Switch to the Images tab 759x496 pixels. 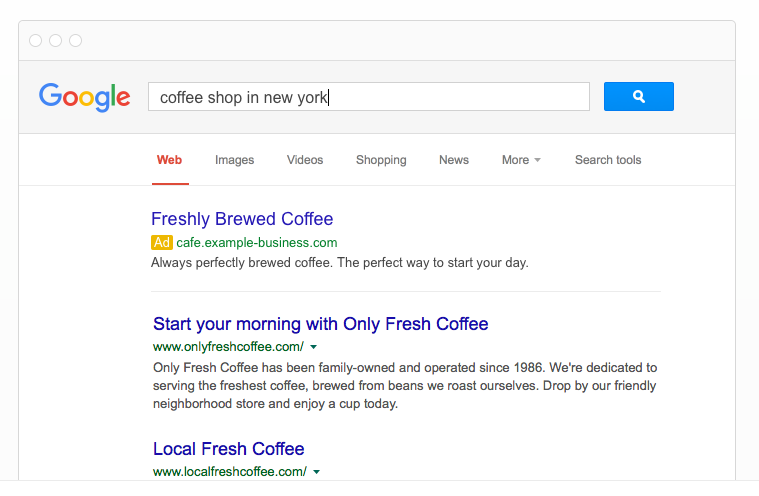pyautogui.click(x=235, y=160)
